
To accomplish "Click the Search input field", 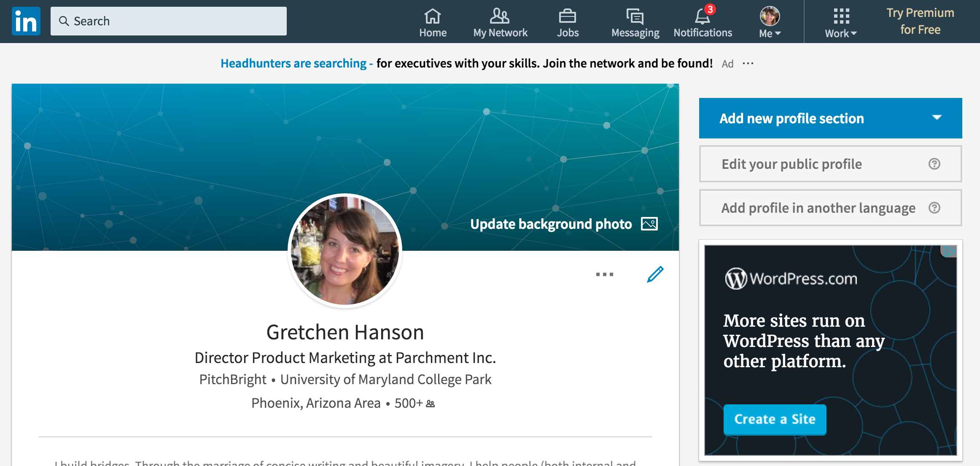I will pos(169,21).
